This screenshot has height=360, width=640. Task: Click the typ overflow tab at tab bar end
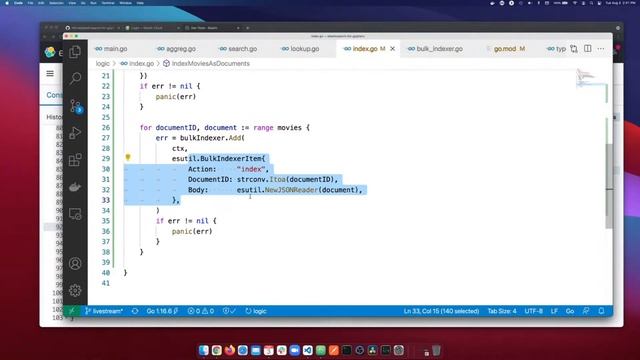pyautogui.click(x=556, y=49)
